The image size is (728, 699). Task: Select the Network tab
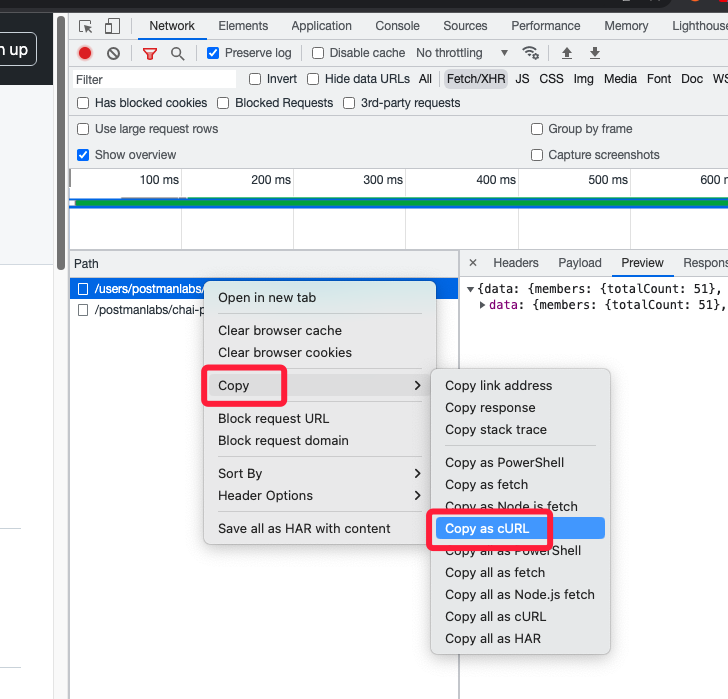click(172, 26)
